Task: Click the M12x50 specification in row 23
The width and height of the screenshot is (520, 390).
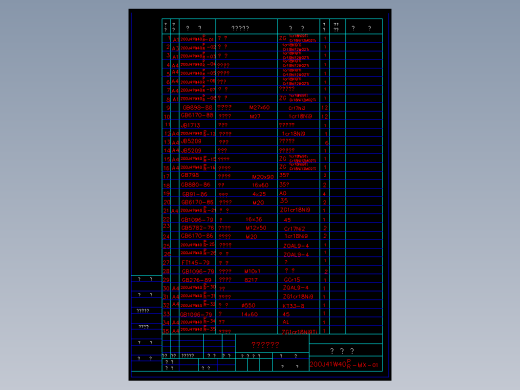Action: tap(256, 228)
